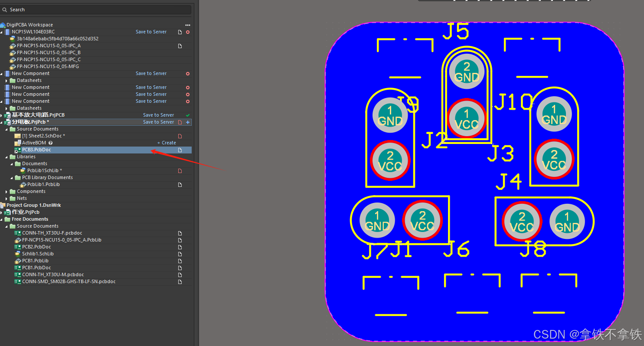Click the search magnifier icon
The height and width of the screenshot is (346, 644).
coord(5,10)
